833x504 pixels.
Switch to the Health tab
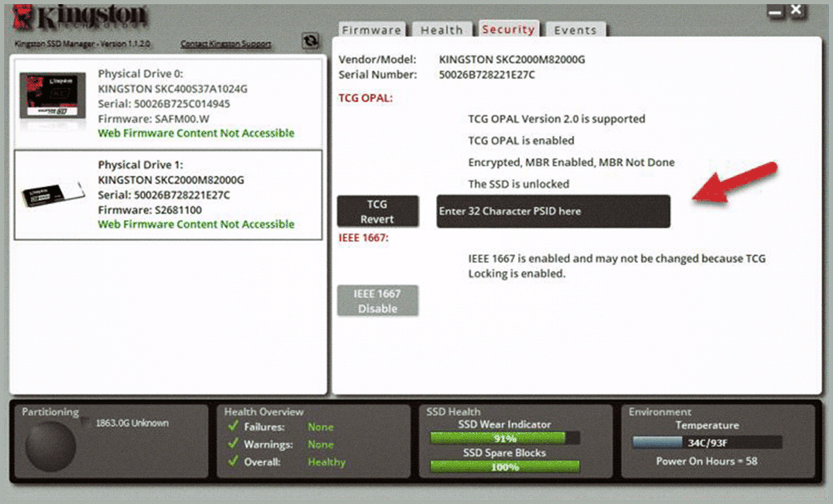point(441,30)
